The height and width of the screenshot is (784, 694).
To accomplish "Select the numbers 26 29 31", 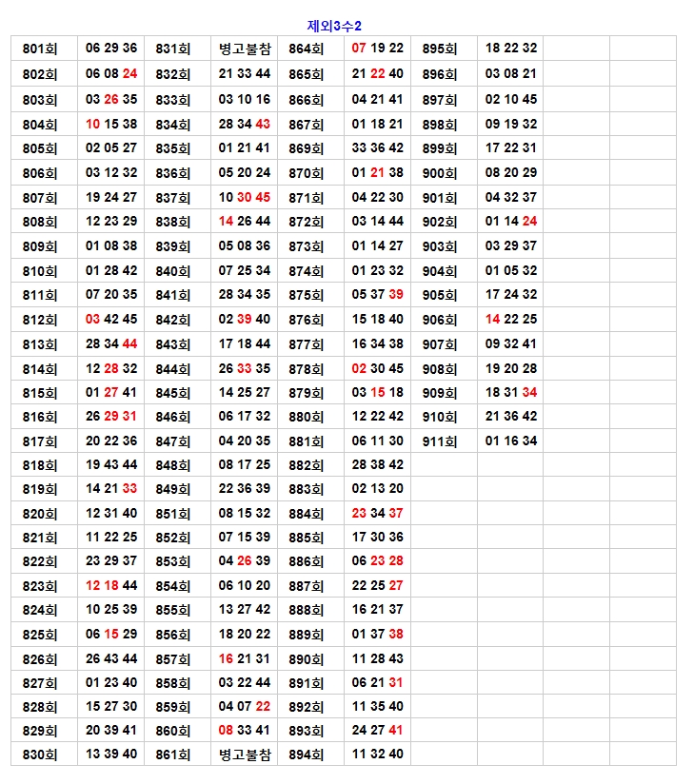I will pos(111,417).
